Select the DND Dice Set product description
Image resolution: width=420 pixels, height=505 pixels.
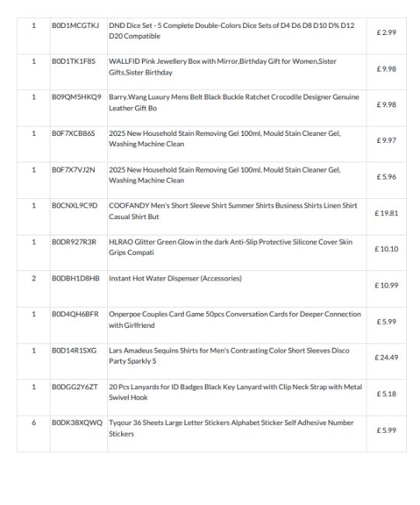231,30
